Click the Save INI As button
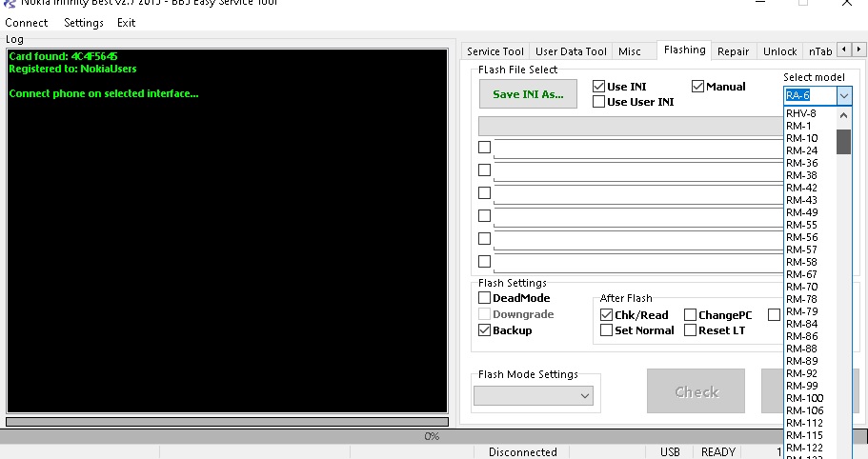868x459 pixels. (x=528, y=94)
